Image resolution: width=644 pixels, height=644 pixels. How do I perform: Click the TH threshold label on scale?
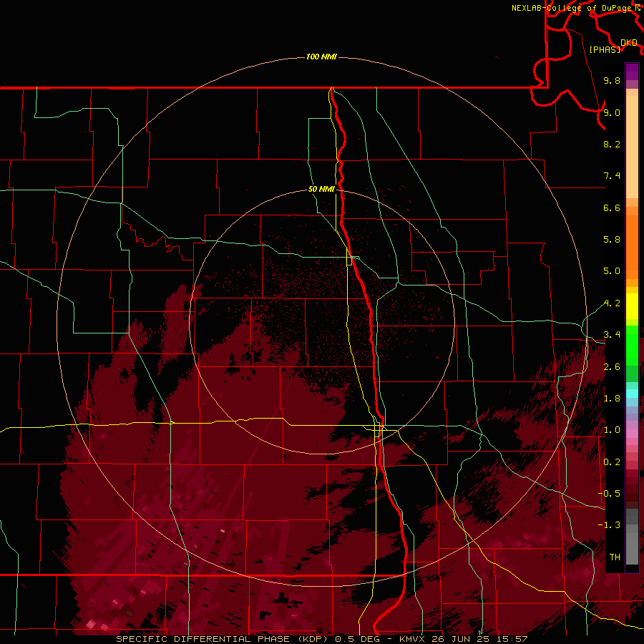point(615,557)
